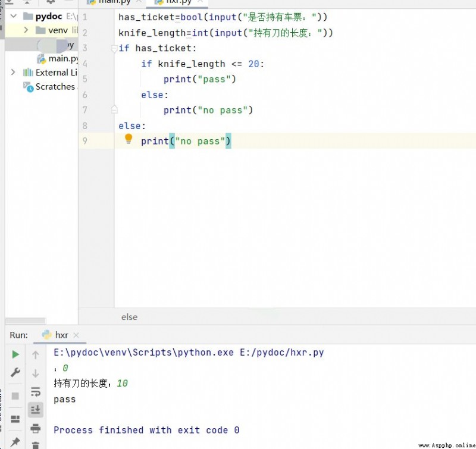This screenshot has width=476, height=449.
Task: Expand the External Libraries node
Action: click(13, 72)
